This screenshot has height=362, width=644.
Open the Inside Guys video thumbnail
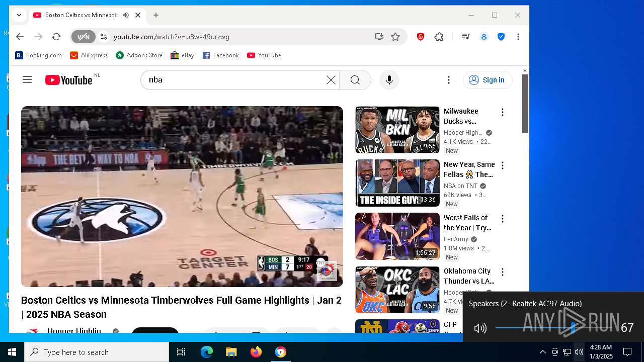tap(397, 183)
